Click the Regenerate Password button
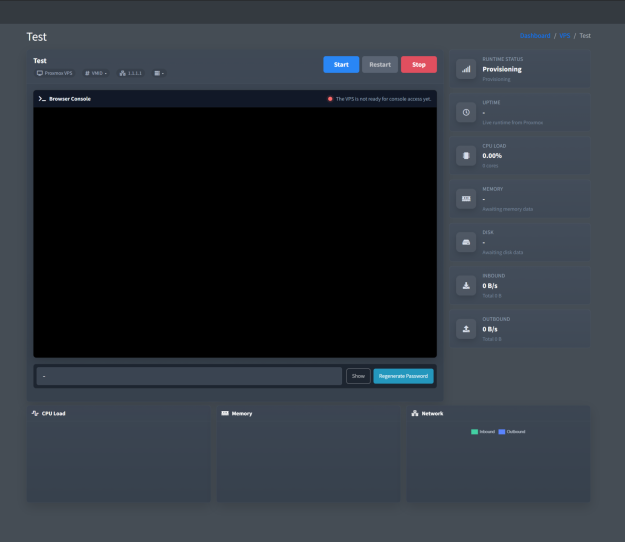Viewport: 625px width, 542px height. [x=403, y=376]
